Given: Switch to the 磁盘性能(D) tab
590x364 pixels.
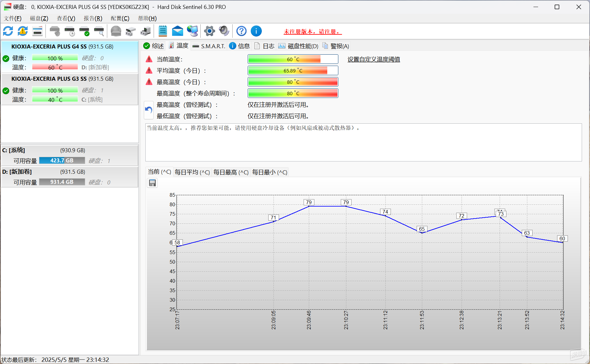Looking at the screenshot, I should (298, 46).
